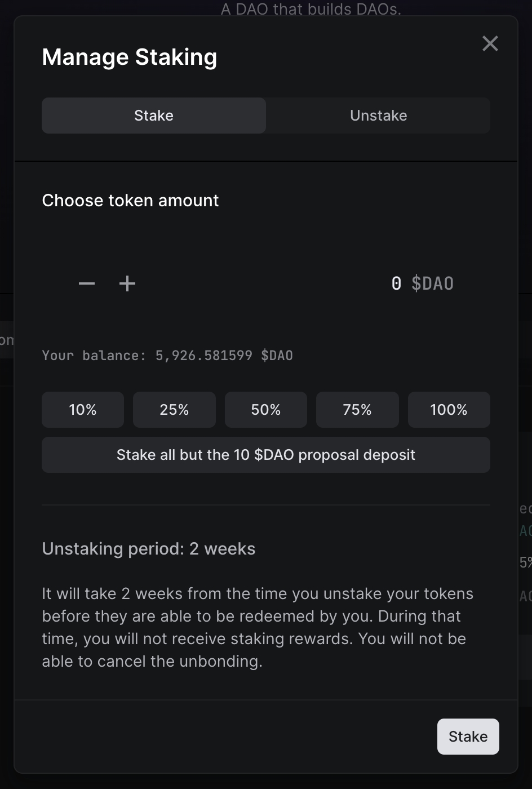Screen dimensions: 532x789
Task: Click the Manage Staking dialog title
Action: pos(130,57)
